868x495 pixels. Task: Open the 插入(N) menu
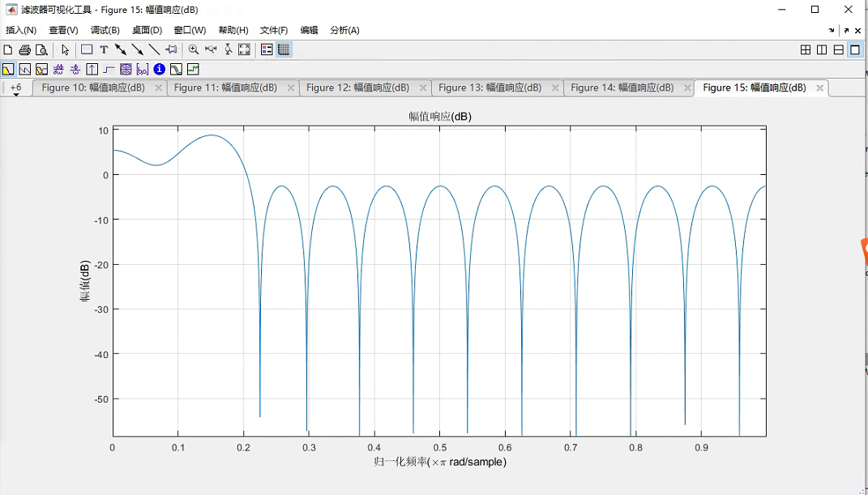21,31
